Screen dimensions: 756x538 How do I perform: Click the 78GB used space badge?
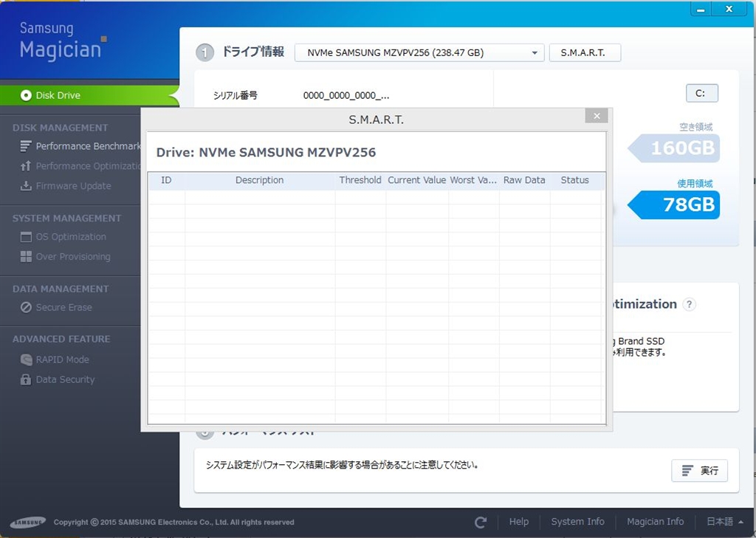pyautogui.click(x=674, y=205)
